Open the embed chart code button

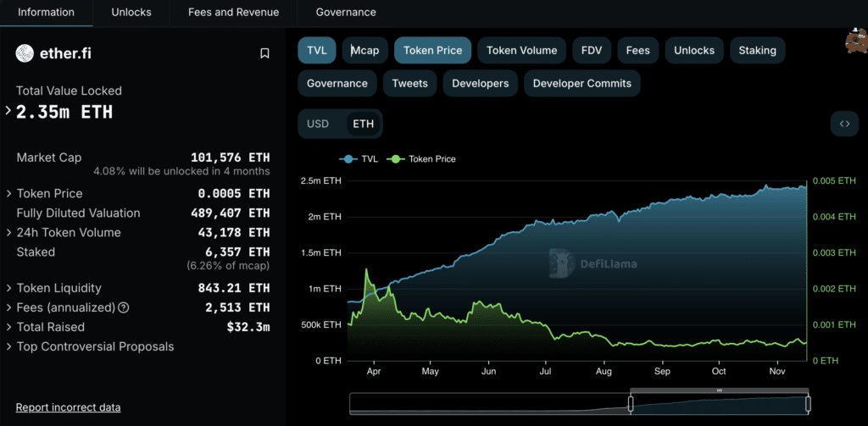point(844,124)
